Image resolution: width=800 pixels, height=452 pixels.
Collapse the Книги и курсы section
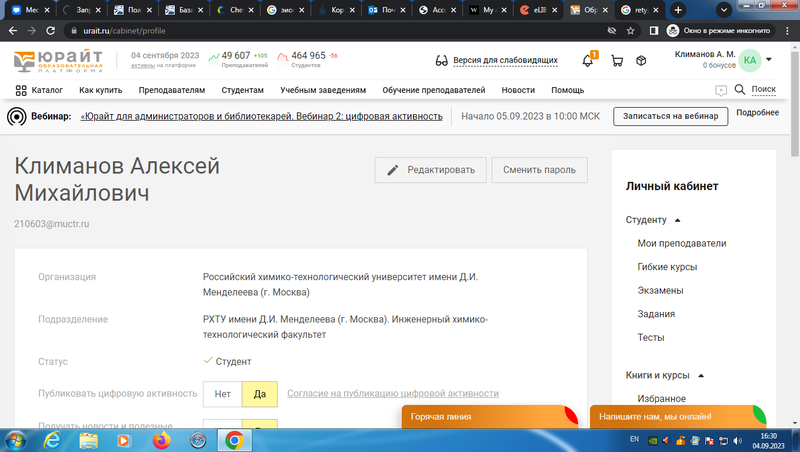pyautogui.click(x=701, y=375)
